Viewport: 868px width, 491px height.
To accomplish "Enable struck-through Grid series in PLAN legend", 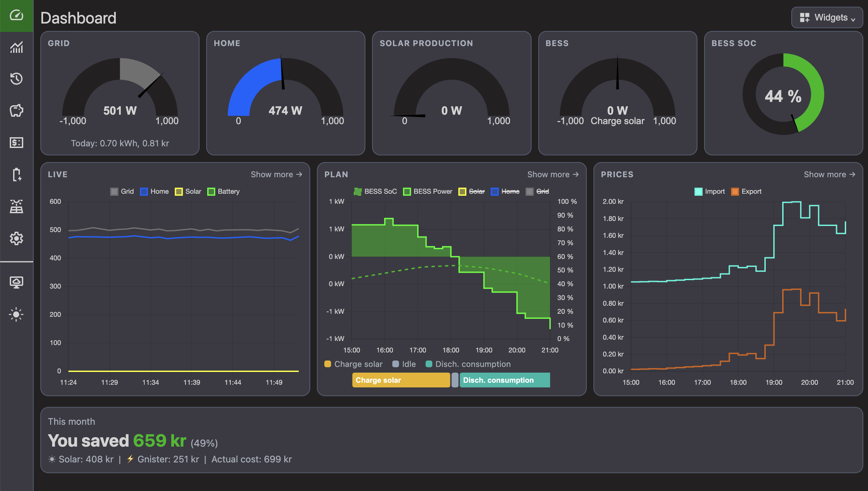I will (537, 192).
